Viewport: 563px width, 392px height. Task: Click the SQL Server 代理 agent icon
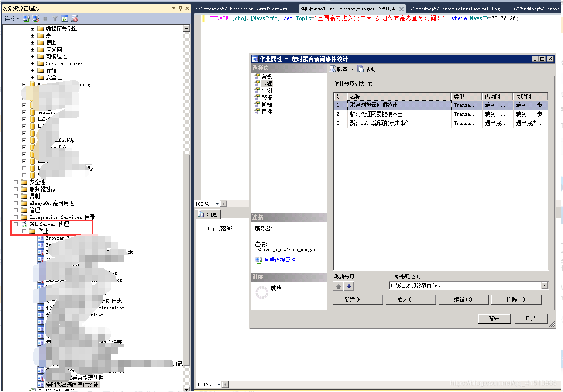24,224
